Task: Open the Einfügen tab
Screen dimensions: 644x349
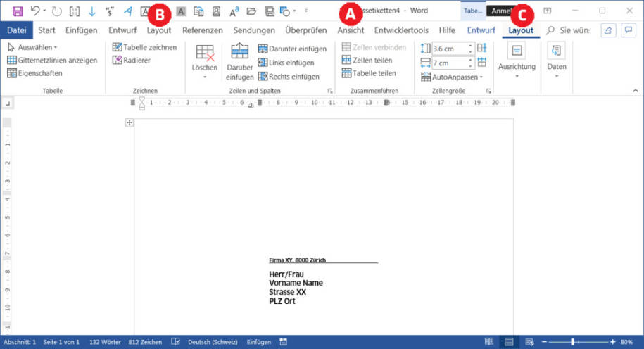Action: (x=82, y=30)
